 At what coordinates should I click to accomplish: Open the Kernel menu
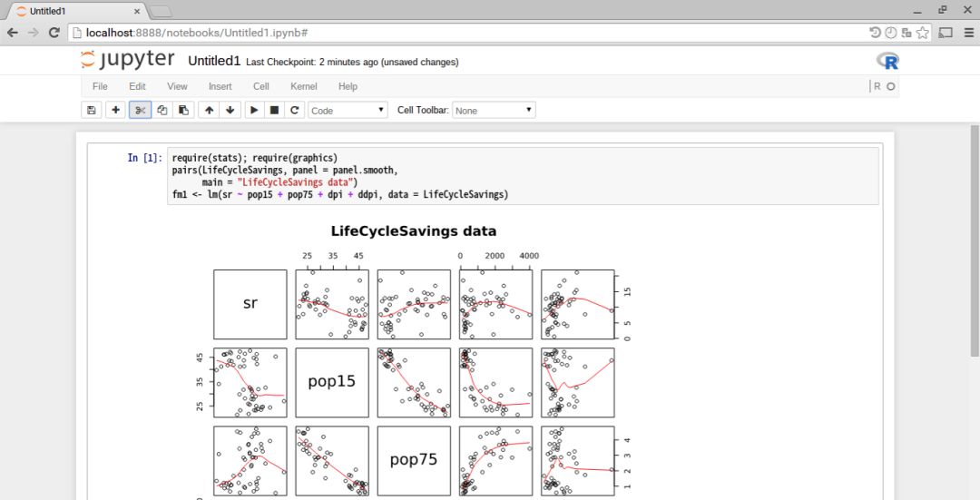pos(304,86)
